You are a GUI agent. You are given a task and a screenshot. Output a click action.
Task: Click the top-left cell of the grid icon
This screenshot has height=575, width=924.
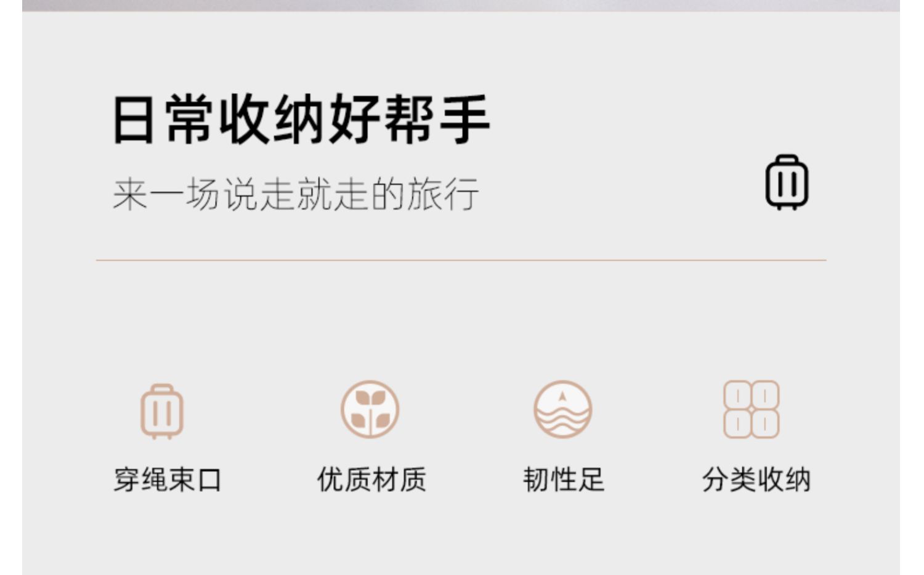[x=737, y=394]
